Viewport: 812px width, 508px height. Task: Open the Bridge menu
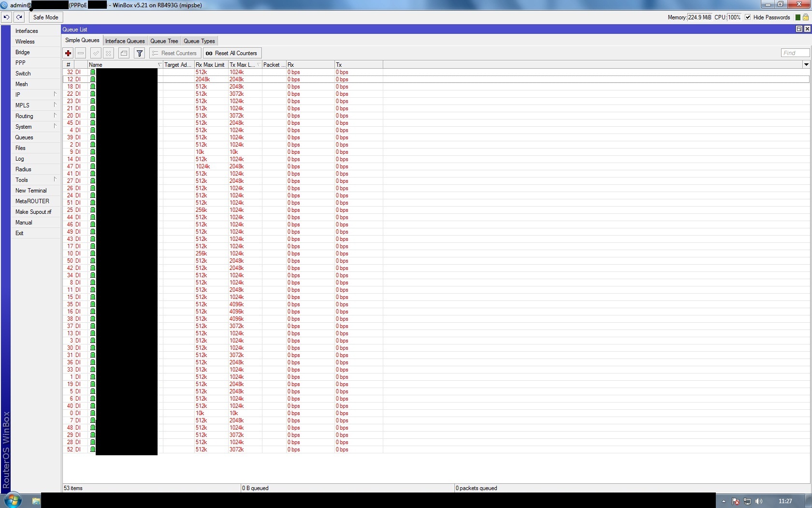(x=36, y=52)
